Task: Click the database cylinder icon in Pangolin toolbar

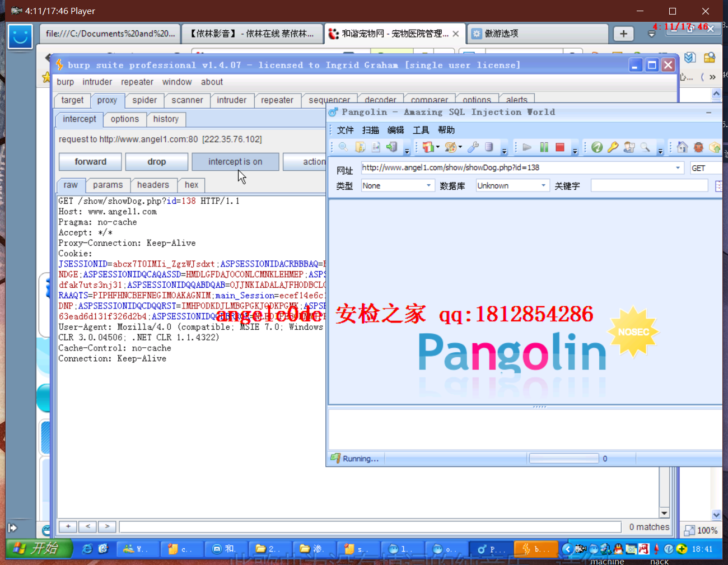Action: click(x=489, y=147)
